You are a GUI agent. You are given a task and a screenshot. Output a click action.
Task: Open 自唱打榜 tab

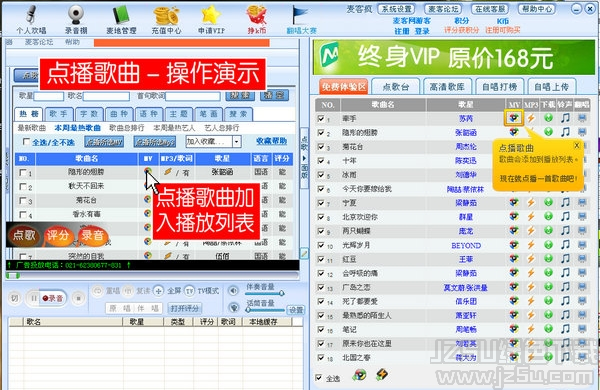click(x=499, y=87)
